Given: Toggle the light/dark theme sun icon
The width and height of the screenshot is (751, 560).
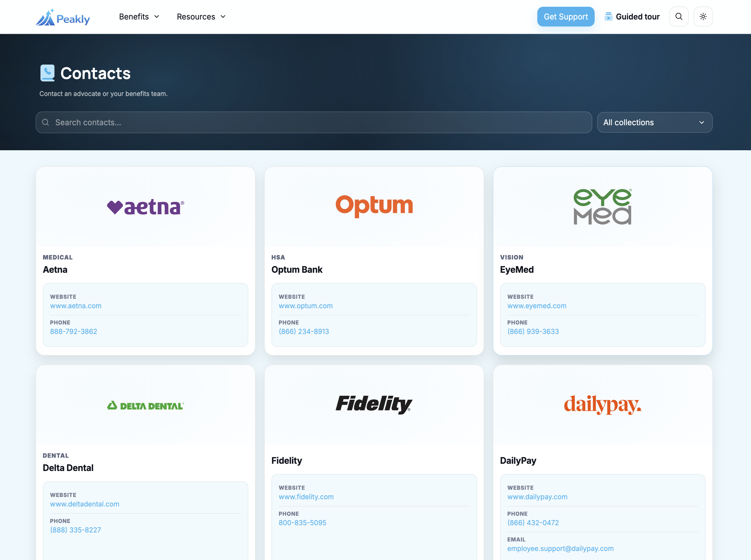Looking at the screenshot, I should tap(703, 16).
